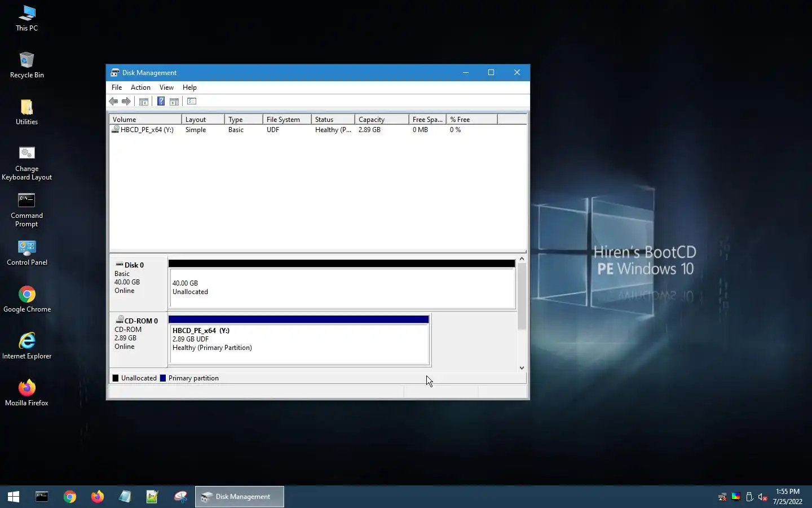The image size is (812, 508).
Task: Maximize the Disk Management window
Action: point(491,72)
